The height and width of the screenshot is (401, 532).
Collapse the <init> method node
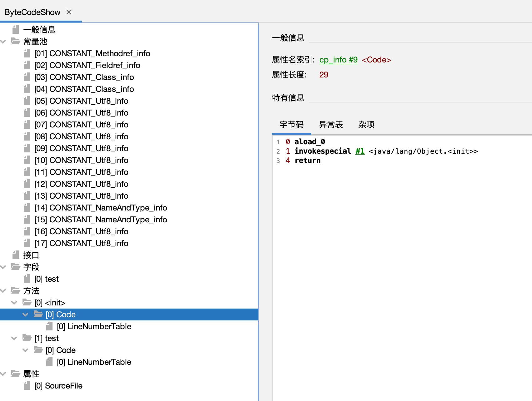pos(14,303)
